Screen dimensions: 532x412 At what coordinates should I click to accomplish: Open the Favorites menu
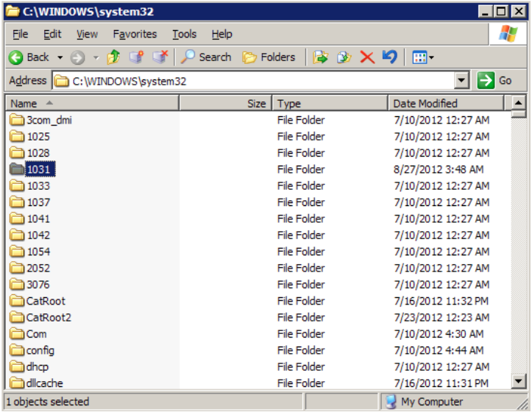click(135, 34)
